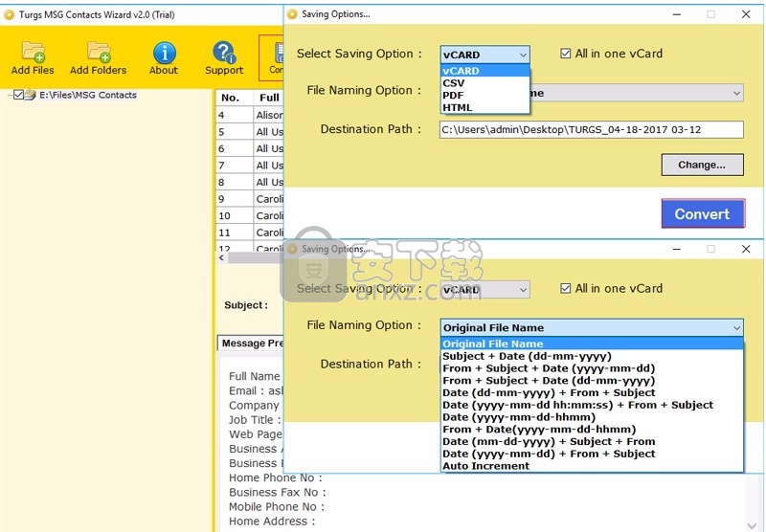This screenshot has width=766, height=532.
Task: Select the Auto Increment naming option
Action: coord(592,466)
